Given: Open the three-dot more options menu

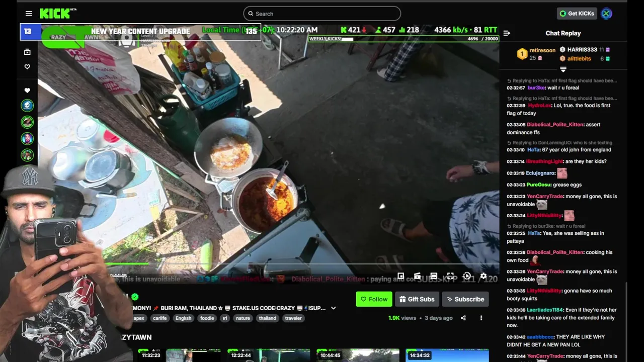Looking at the screenshot, I should click(x=481, y=318).
